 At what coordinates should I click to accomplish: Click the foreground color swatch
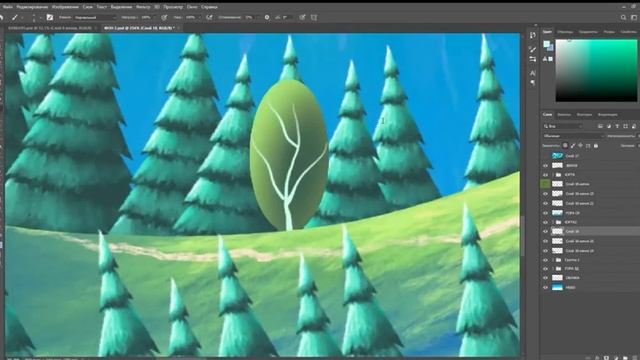click(x=547, y=44)
